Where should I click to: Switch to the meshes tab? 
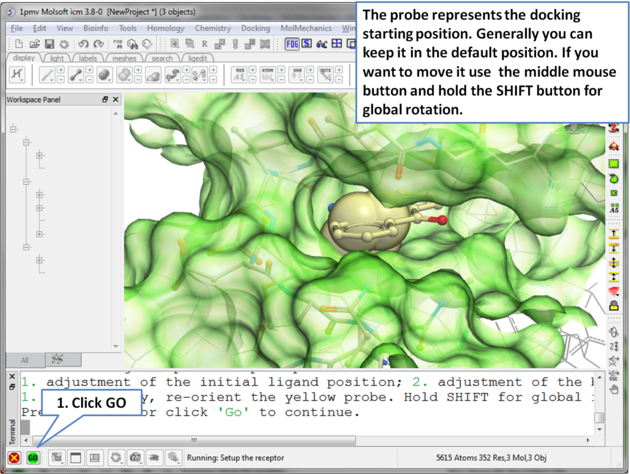[124, 59]
